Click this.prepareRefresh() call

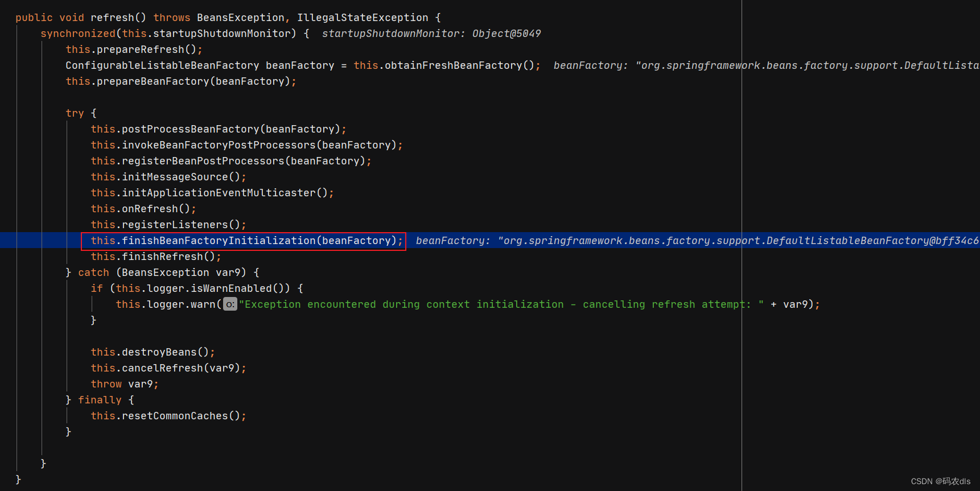coord(134,49)
